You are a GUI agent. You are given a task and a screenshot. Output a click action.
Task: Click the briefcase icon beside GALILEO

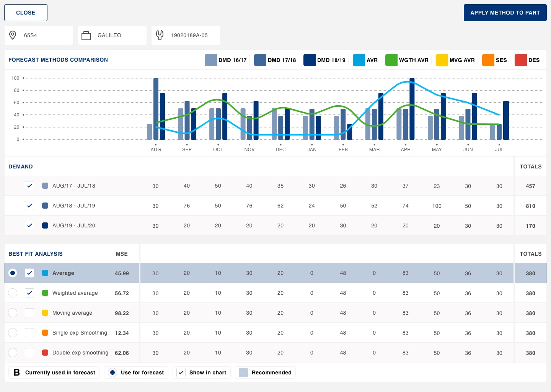click(86, 36)
